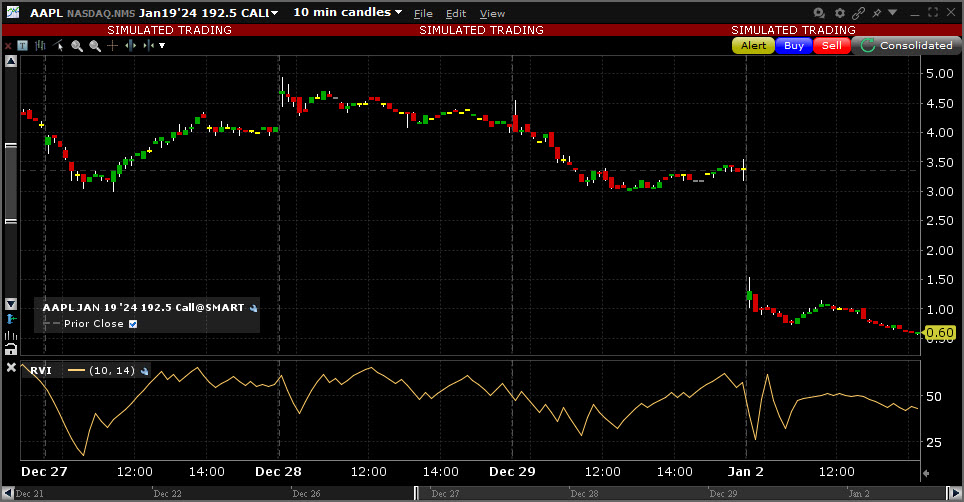Click the first magnifier zoom icon
The image size is (964, 502).
(77, 45)
